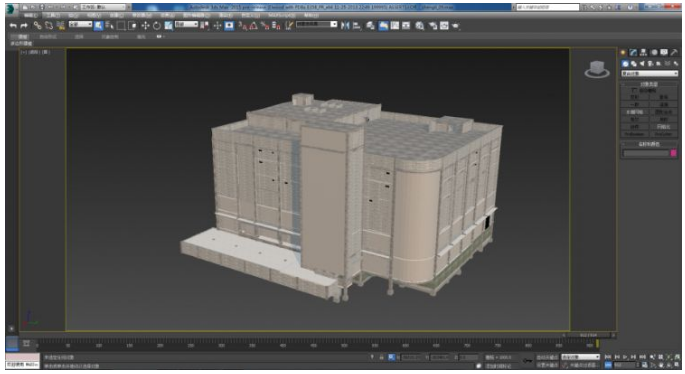This screenshot has width=685, height=374.
Task: Click the Play Animation button
Action: pos(625,357)
